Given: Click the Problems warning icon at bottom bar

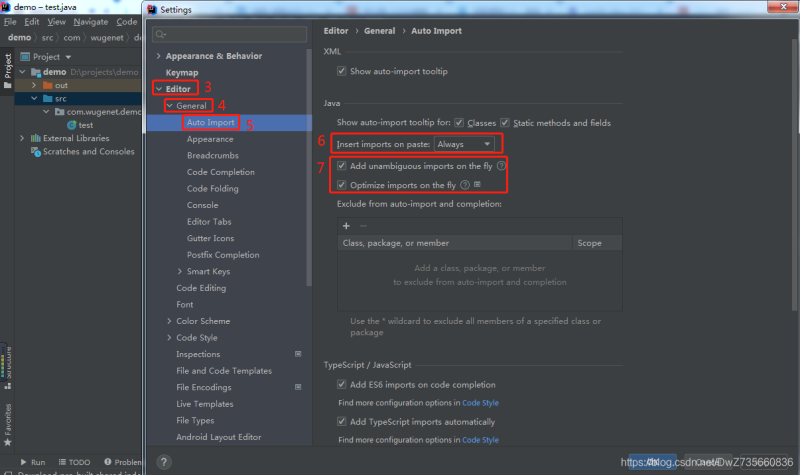Looking at the screenshot, I should pyautogui.click(x=108, y=462).
